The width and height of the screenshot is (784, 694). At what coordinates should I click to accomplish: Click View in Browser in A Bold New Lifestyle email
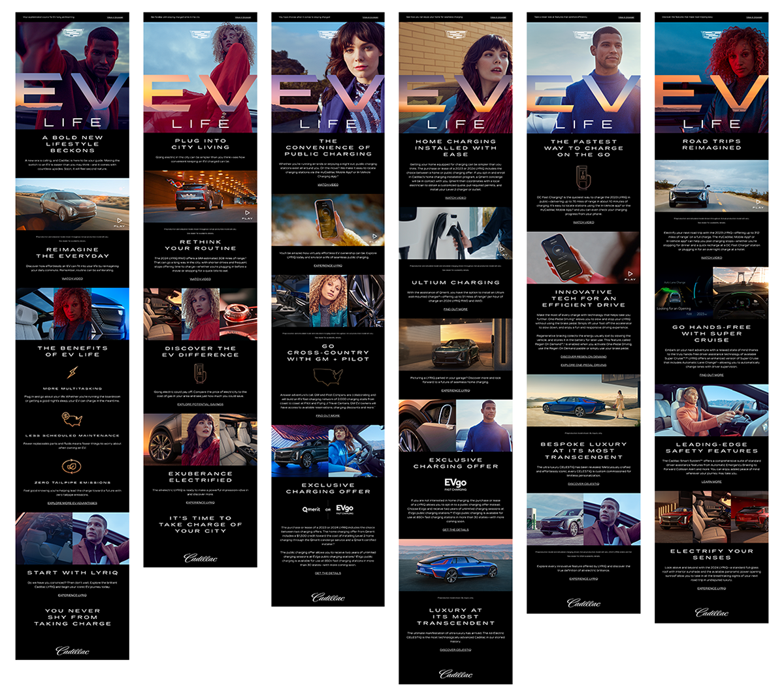[114, 17]
